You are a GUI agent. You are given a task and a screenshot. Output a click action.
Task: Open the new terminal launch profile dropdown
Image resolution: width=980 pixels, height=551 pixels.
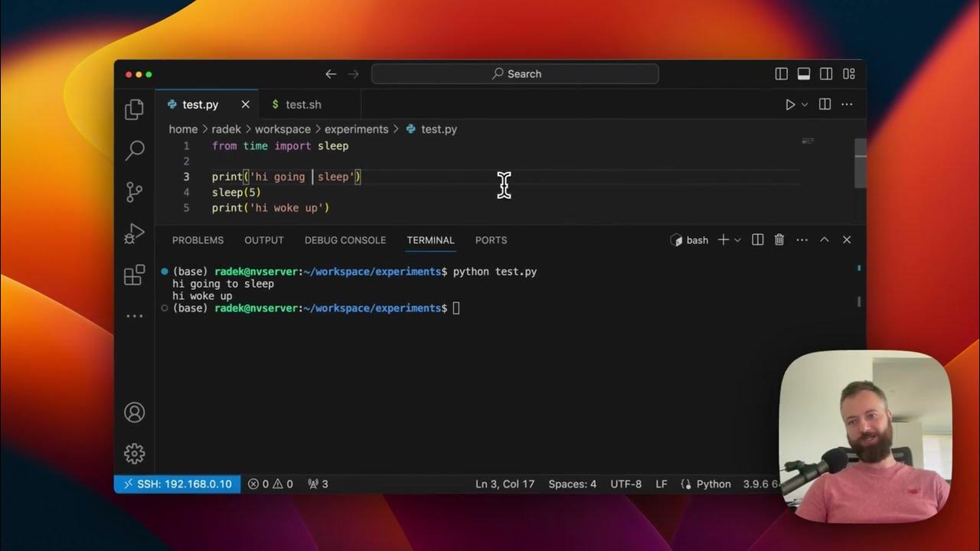tap(737, 240)
